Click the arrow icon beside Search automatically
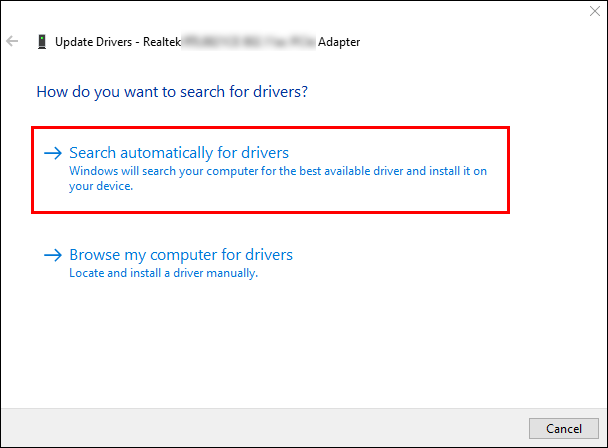The height and width of the screenshot is (448, 608). point(53,153)
